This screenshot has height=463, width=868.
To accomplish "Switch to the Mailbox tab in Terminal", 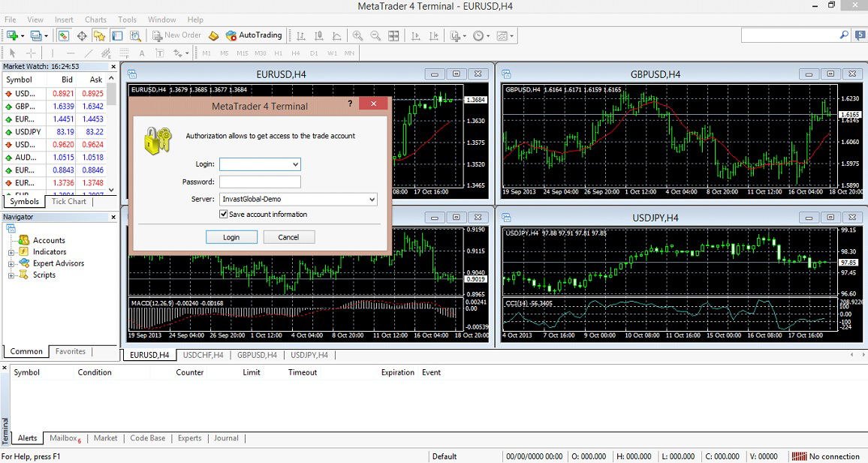I will pos(65,438).
